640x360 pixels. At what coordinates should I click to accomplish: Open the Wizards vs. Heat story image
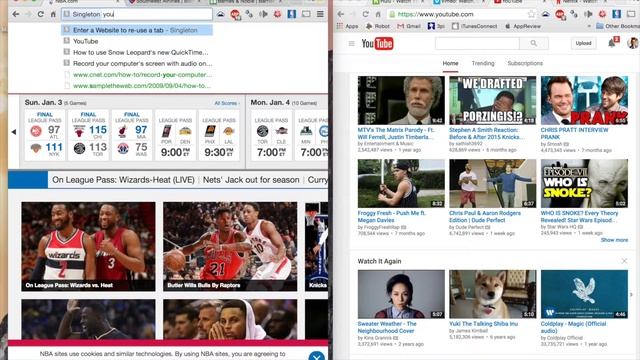point(89,247)
